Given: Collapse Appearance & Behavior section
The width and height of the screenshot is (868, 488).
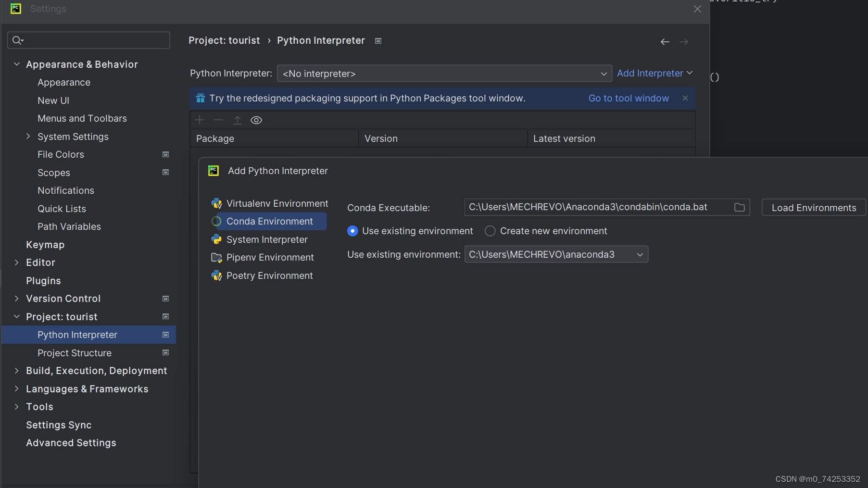Looking at the screenshot, I should (17, 64).
